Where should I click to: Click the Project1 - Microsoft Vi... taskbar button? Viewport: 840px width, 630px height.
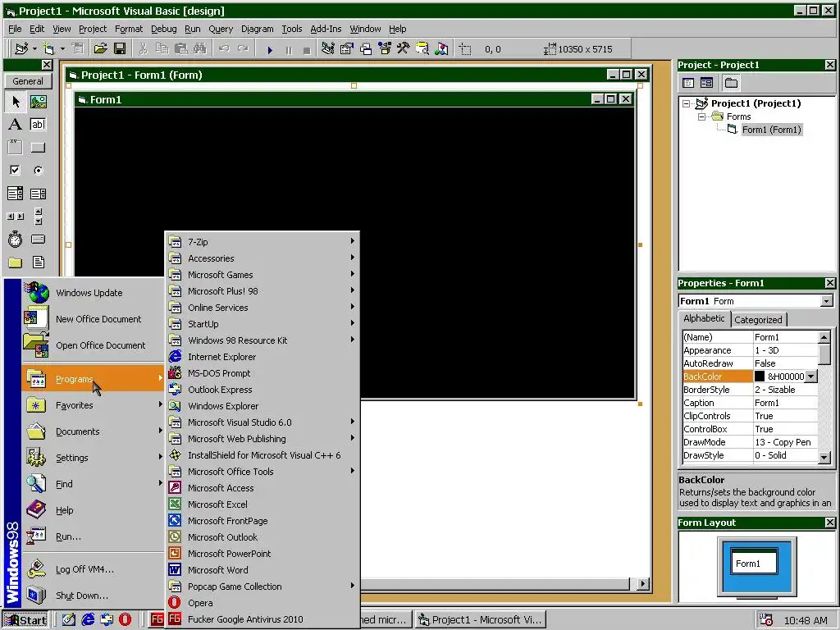(481, 620)
